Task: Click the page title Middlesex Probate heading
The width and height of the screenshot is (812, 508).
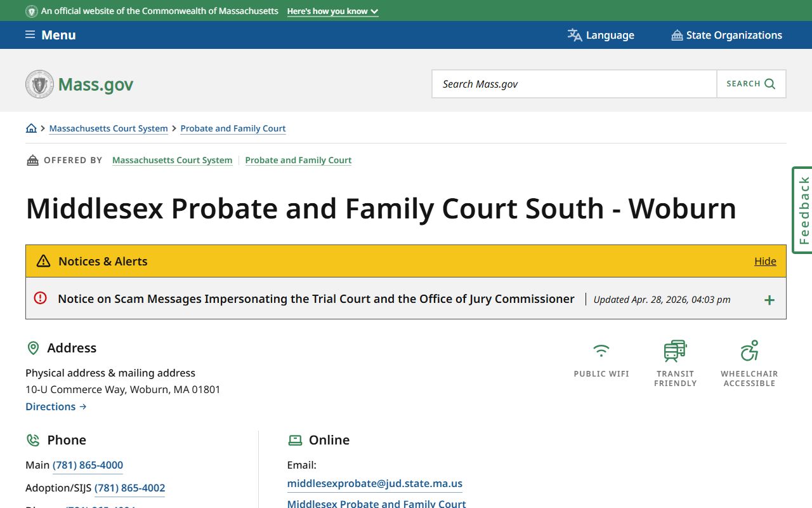Action: tap(381, 208)
